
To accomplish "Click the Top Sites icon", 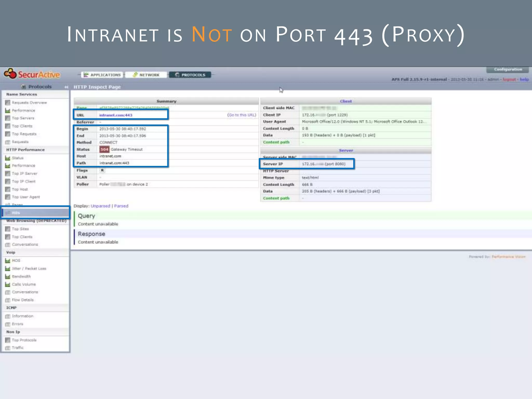I will [8, 229].
